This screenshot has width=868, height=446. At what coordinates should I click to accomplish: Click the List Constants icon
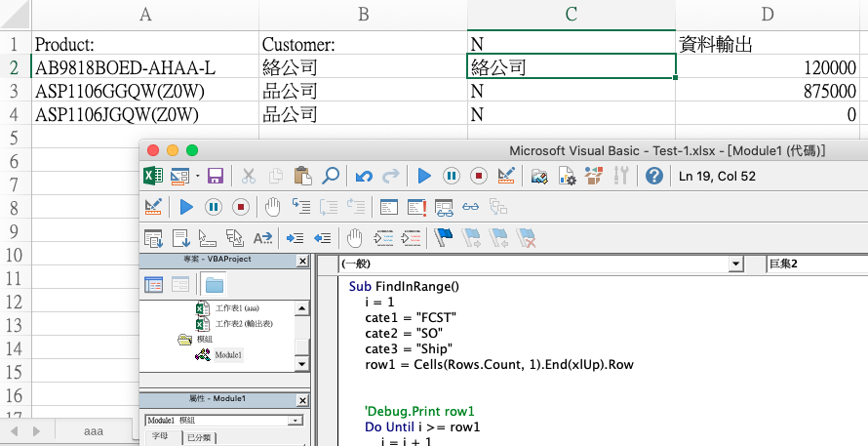click(x=181, y=238)
